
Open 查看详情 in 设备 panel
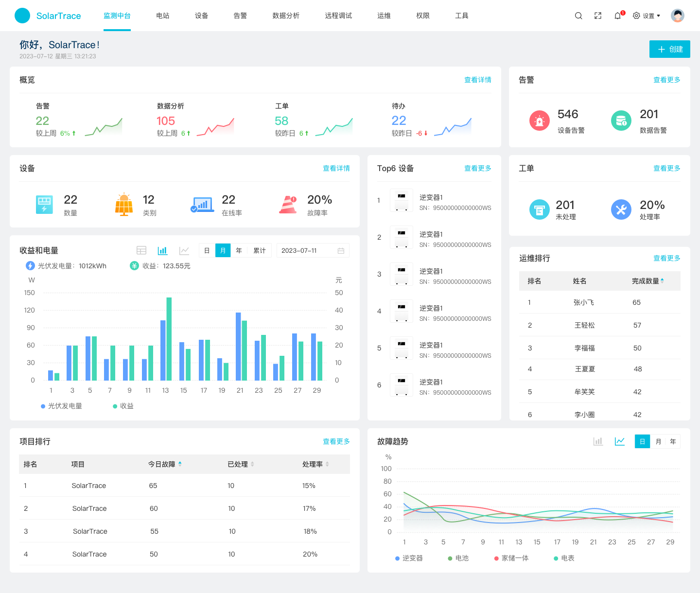pos(336,168)
